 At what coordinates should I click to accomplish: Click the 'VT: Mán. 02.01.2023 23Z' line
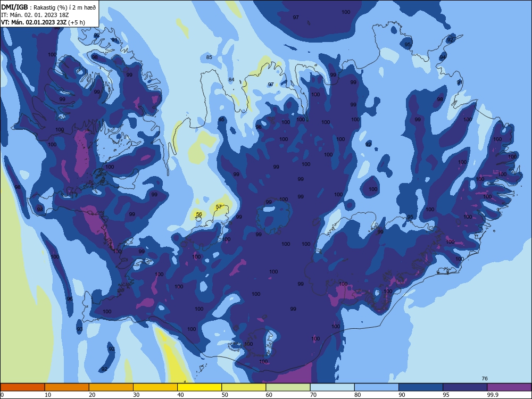(x=34, y=22)
